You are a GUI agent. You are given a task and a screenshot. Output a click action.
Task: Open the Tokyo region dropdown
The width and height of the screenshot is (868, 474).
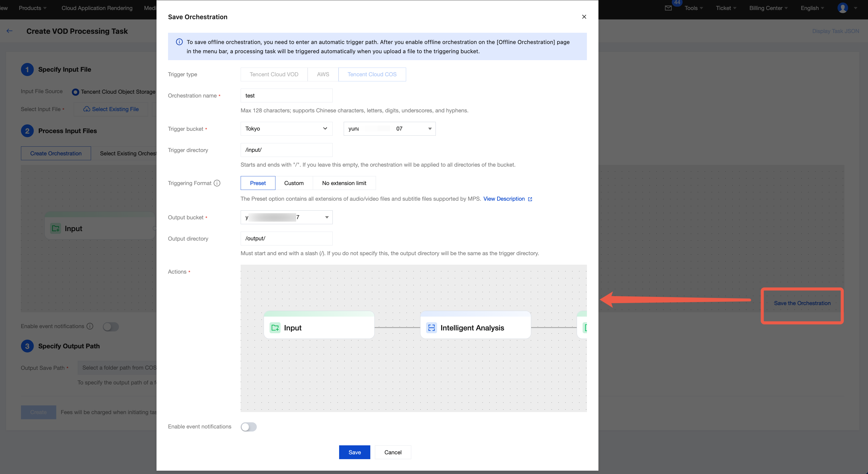point(286,129)
